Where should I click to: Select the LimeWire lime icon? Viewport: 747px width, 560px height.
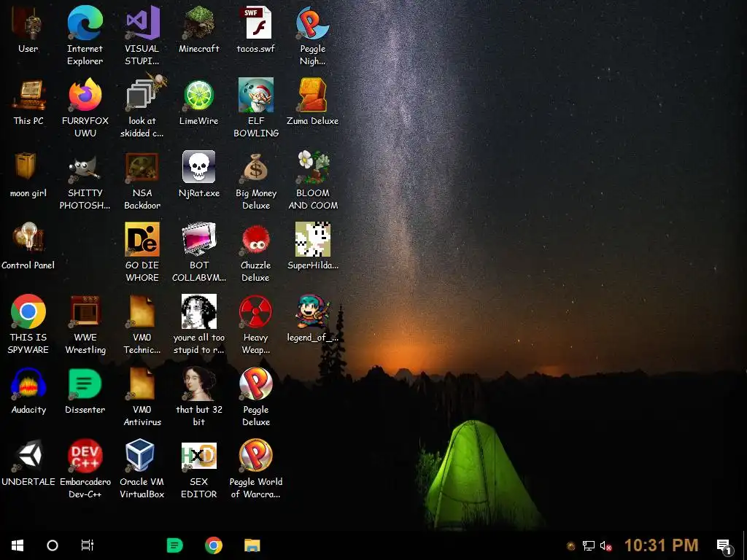point(198,96)
